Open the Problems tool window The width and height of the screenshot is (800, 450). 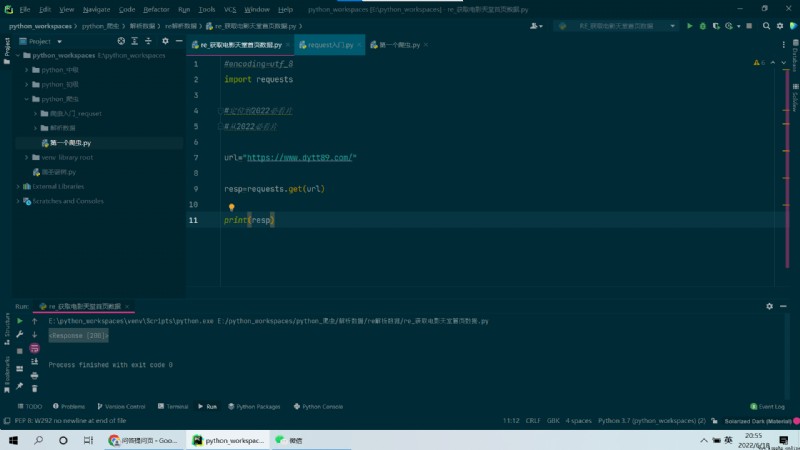(69, 407)
